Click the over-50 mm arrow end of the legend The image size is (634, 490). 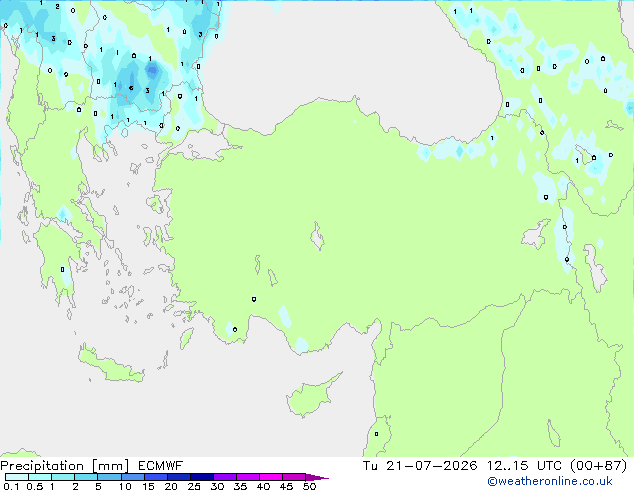point(317,477)
